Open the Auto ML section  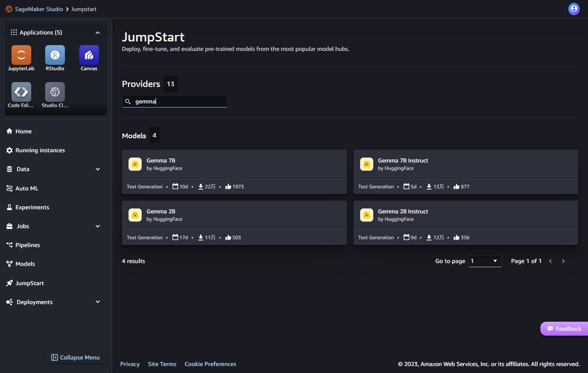(x=27, y=188)
